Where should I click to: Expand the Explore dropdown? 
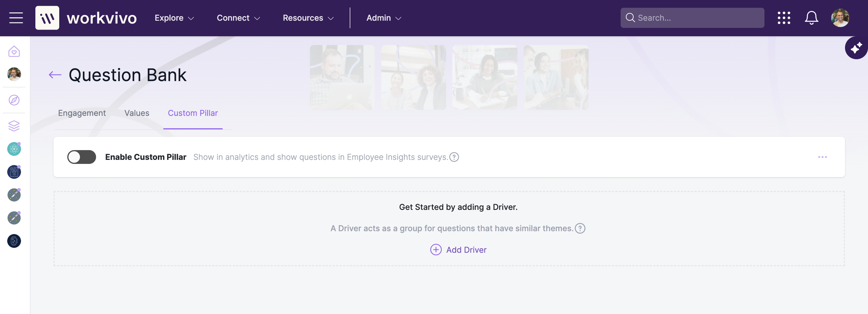pos(174,18)
